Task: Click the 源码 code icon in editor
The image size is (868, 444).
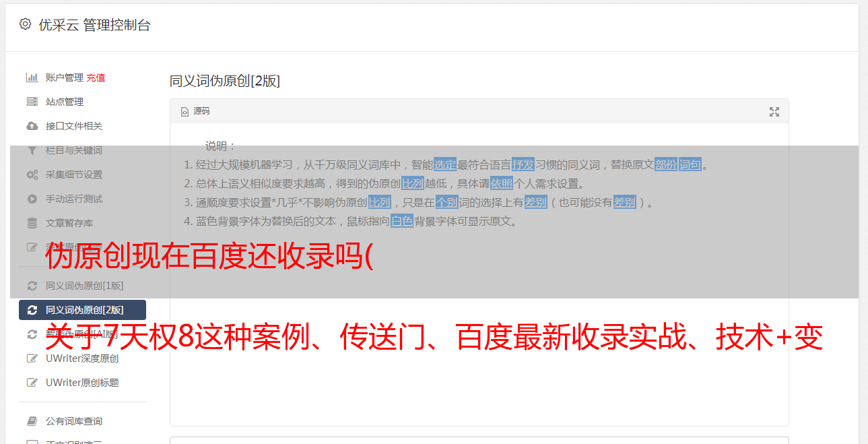Action: pos(185,111)
